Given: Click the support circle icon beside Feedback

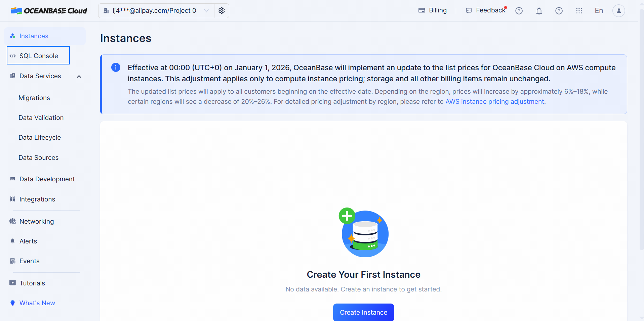Looking at the screenshot, I should (519, 11).
